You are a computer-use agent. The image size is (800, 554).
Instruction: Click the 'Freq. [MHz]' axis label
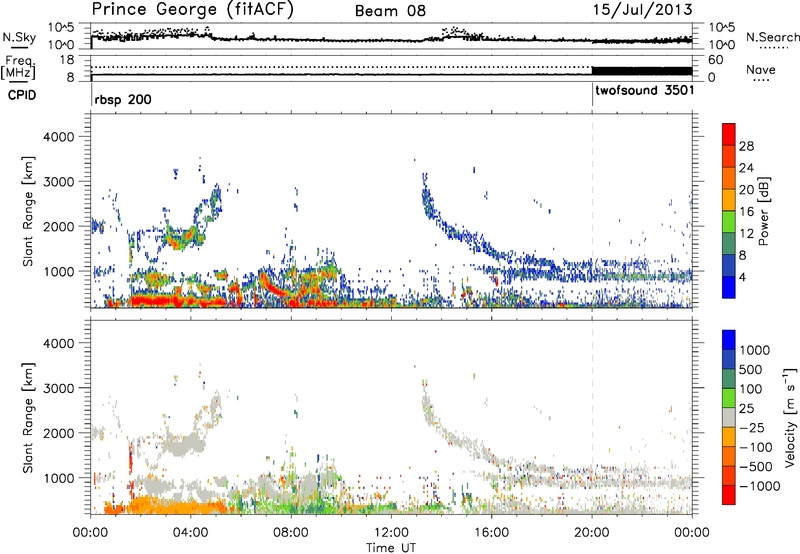[x=18, y=67]
